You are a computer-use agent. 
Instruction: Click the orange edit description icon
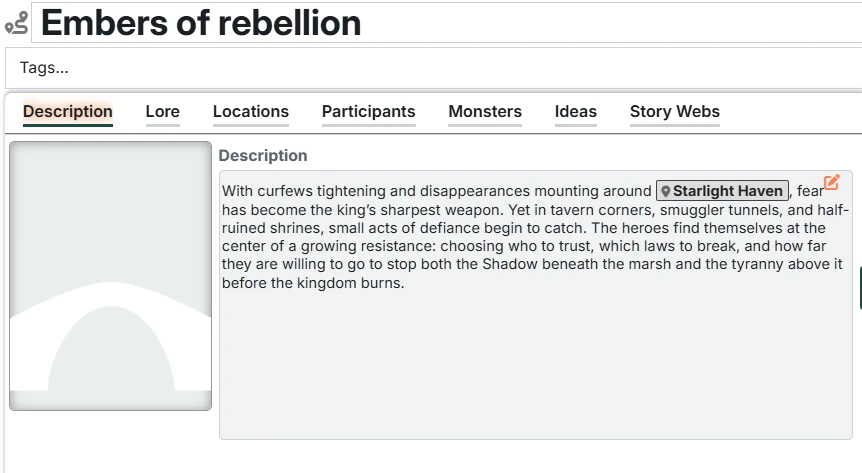coord(831,183)
